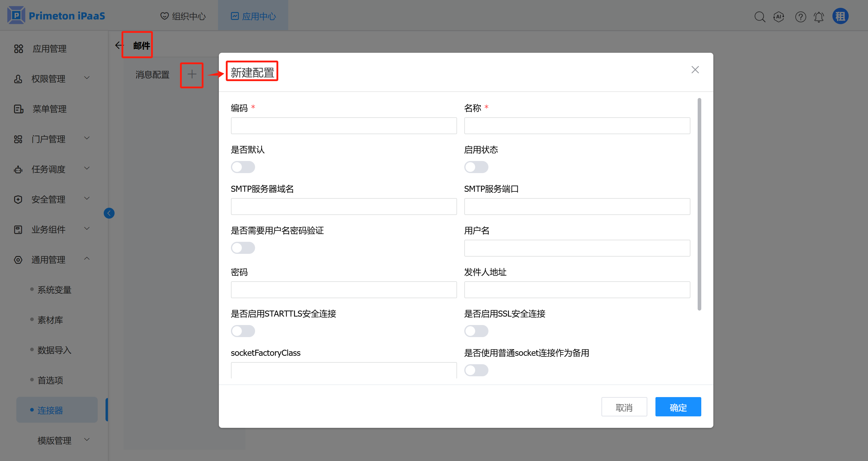Click the 编码 input field
The image size is (868, 461).
pos(343,126)
